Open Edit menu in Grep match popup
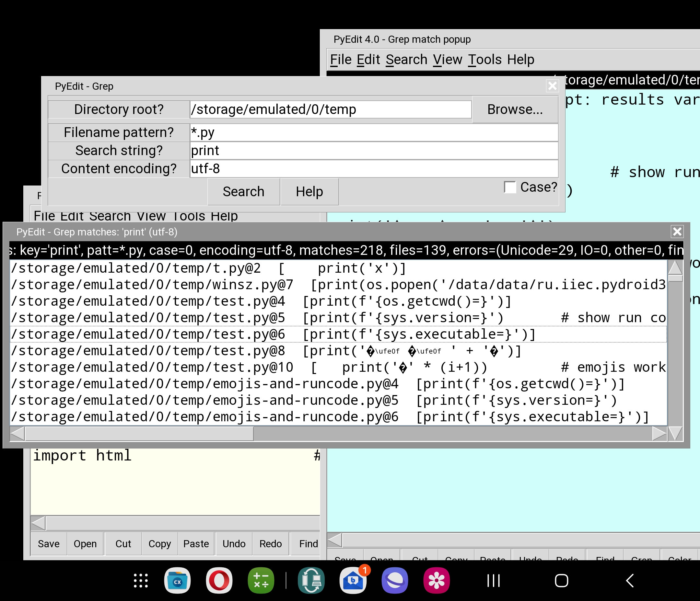The height and width of the screenshot is (601, 700). (368, 60)
